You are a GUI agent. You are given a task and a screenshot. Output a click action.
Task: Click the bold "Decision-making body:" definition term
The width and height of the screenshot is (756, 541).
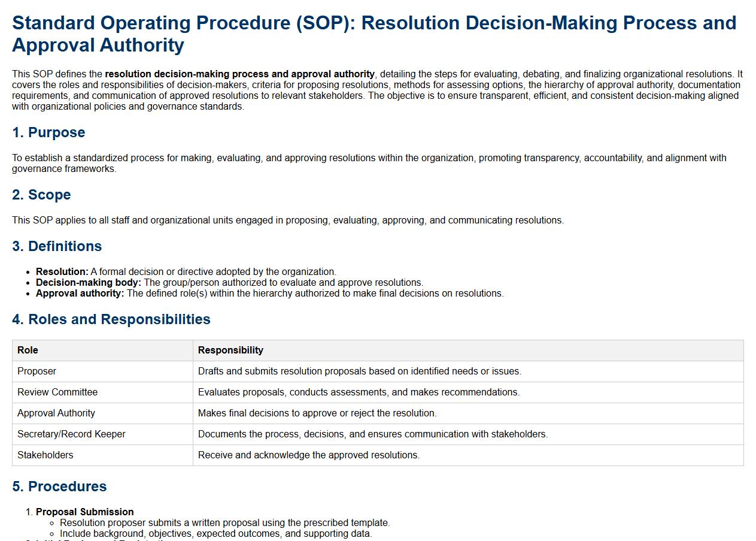tap(89, 282)
